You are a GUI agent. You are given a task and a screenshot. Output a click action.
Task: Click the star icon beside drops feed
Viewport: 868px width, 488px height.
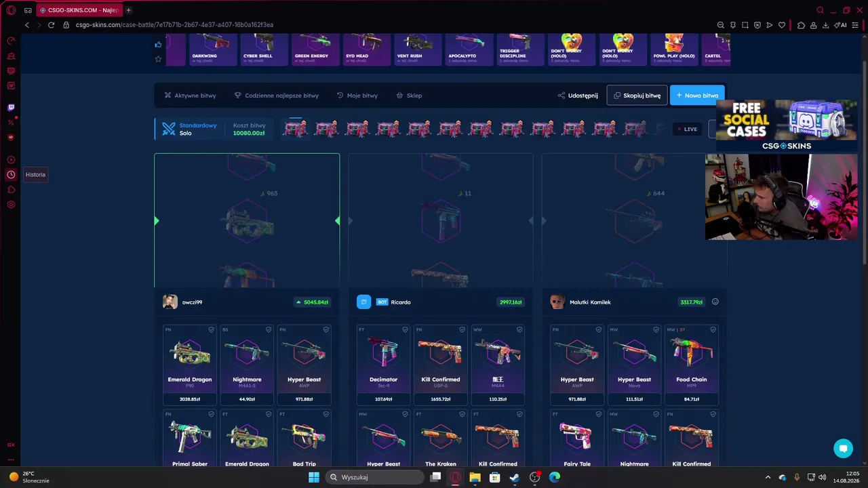click(x=158, y=59)
